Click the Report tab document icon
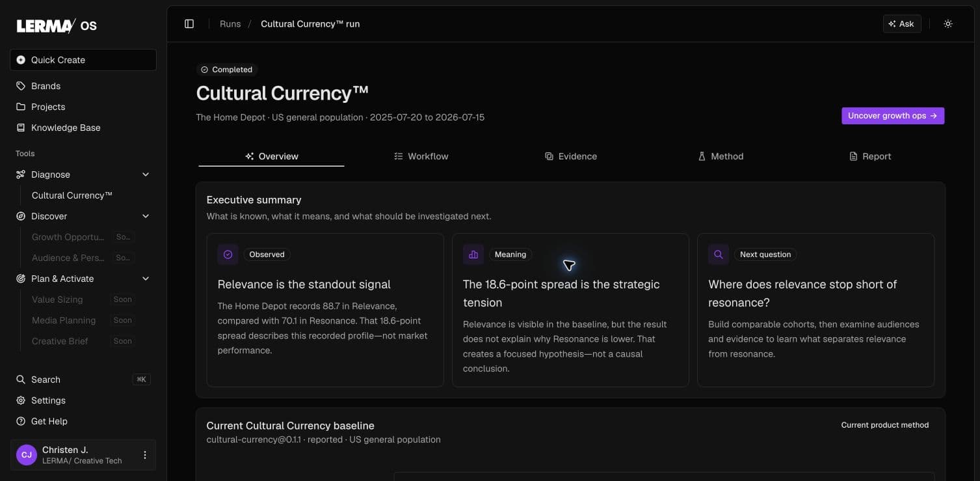 click(853, 156)
